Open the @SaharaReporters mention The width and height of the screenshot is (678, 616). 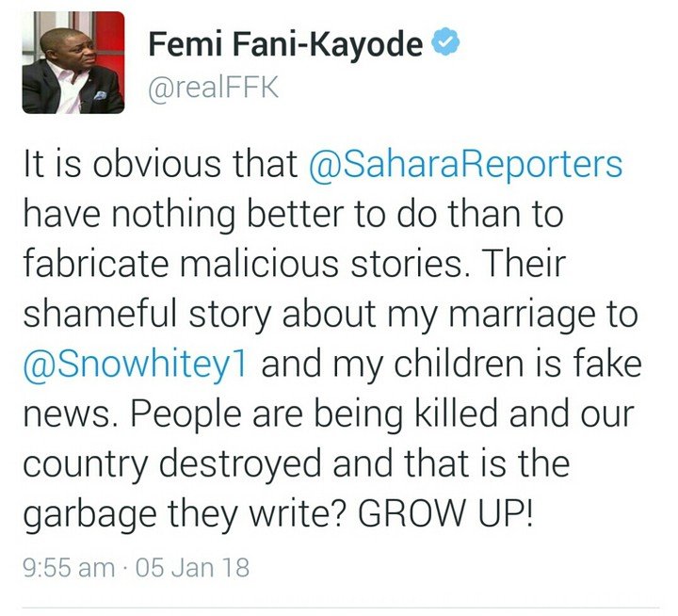coord(466,165)
